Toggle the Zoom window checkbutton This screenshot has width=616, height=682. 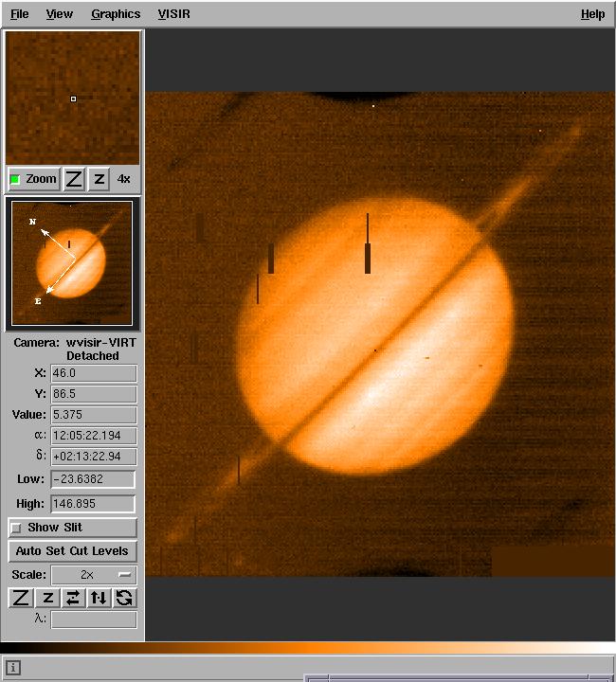pyautogui.click(x=34, y=179)
